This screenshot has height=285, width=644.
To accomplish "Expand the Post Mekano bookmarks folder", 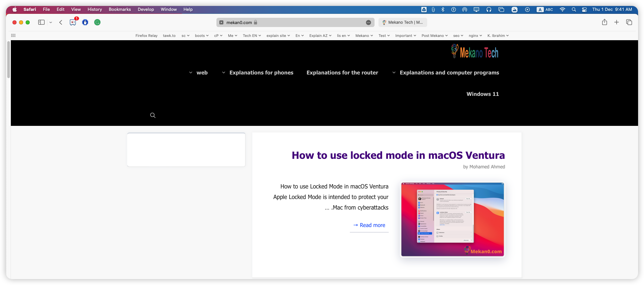I will (x=434, y=36).
